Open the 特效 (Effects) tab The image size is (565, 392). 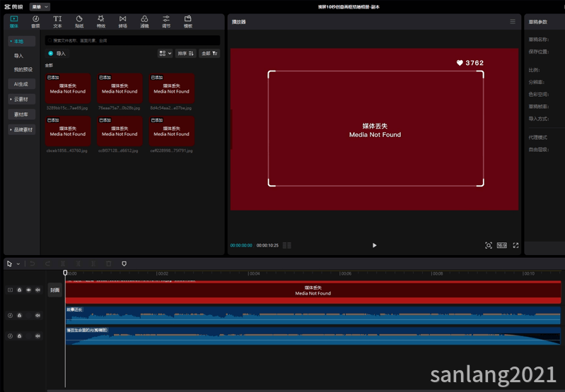coord(101,22)
